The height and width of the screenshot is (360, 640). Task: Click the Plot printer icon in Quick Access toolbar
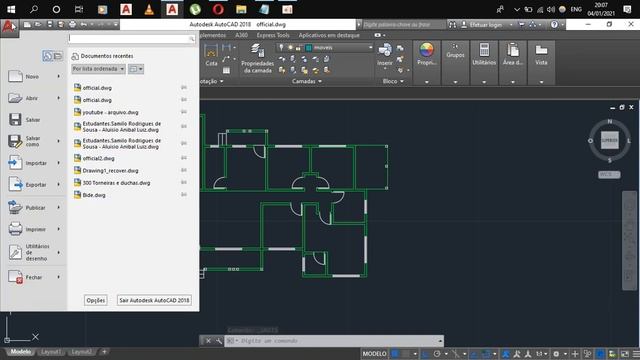tap(72, 24)
